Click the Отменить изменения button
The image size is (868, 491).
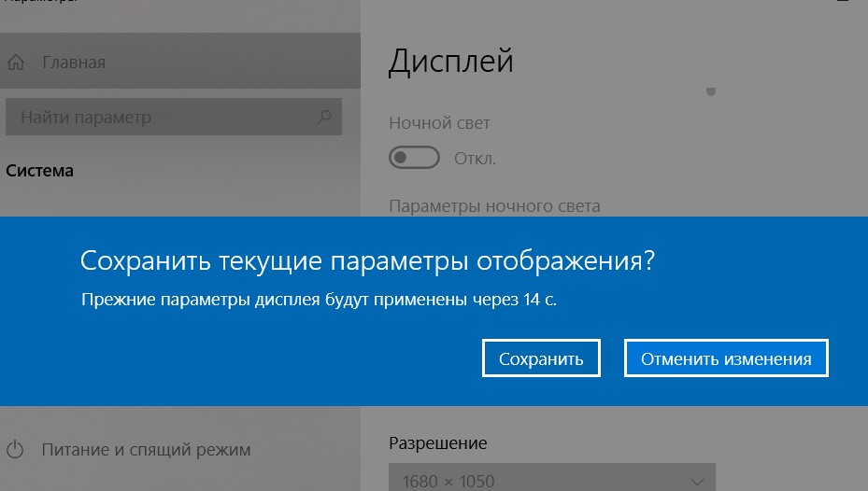tap(726, 358)
